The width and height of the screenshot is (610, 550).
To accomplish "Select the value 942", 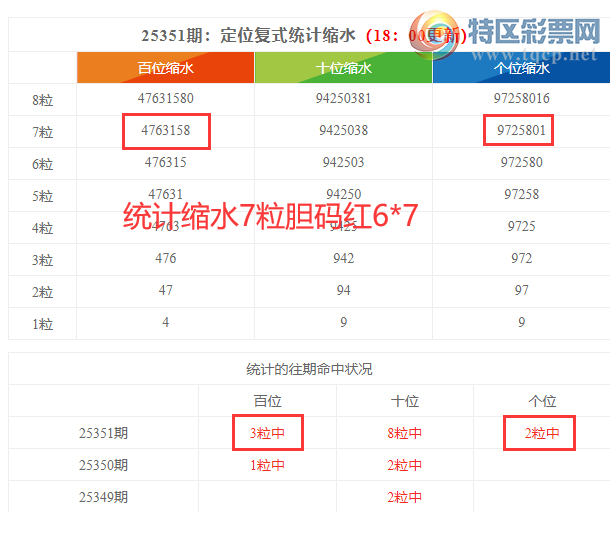I will click(344, 257).
